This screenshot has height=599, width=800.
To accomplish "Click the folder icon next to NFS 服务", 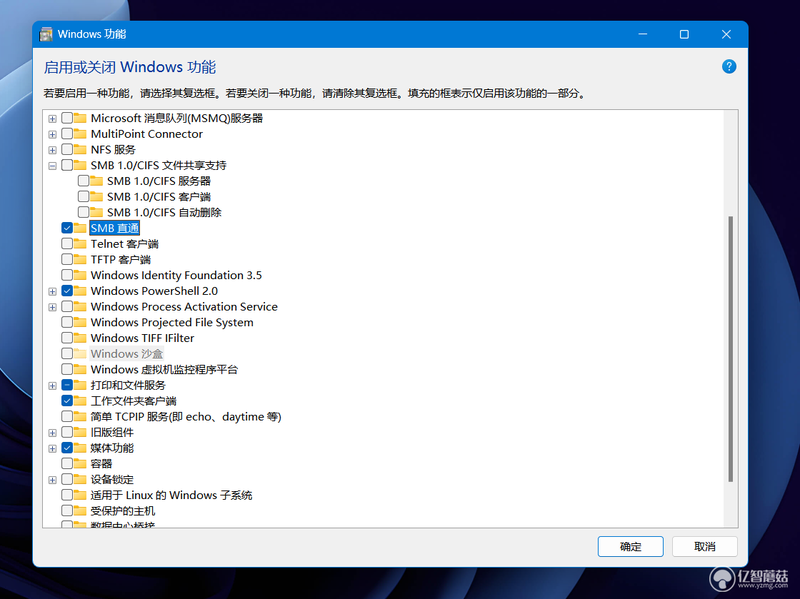I will 80,149.
